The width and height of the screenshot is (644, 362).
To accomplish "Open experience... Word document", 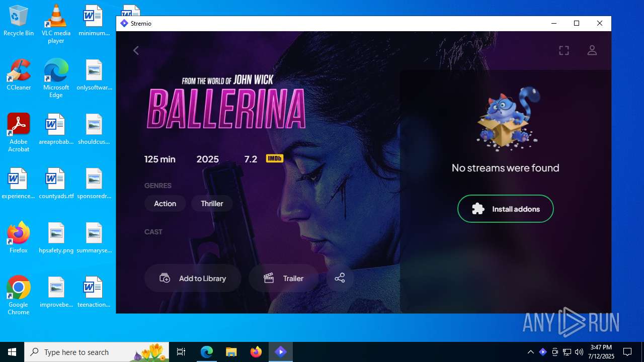I will 19,184.
